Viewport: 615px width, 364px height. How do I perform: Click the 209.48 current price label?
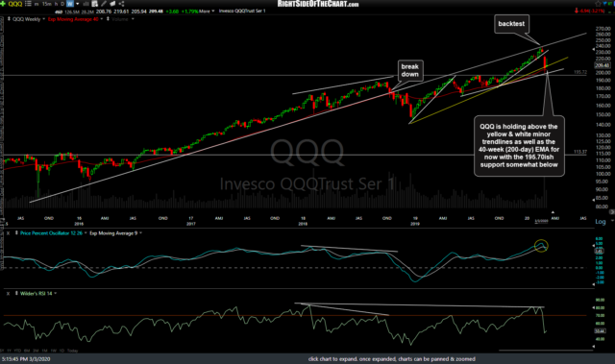pos(603,65)
